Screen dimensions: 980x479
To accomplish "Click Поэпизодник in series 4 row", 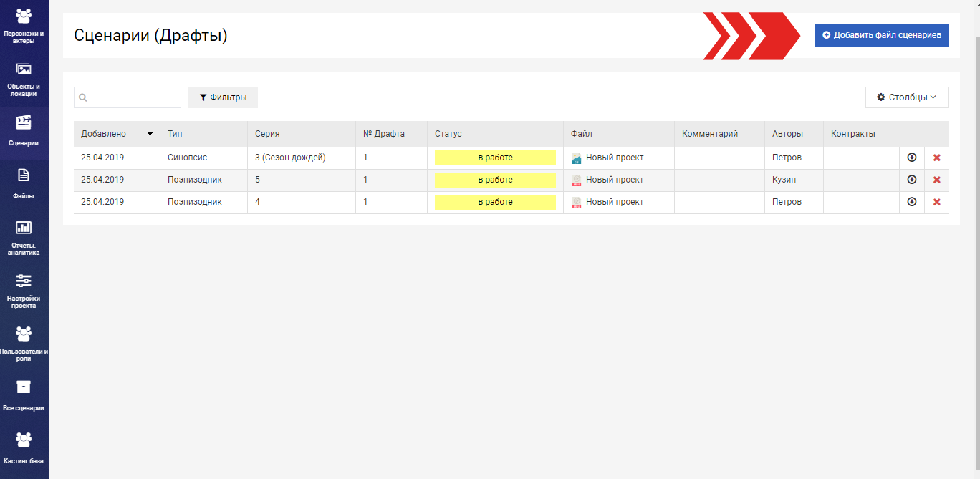I will pyautogui.click(x=195, y=202).
